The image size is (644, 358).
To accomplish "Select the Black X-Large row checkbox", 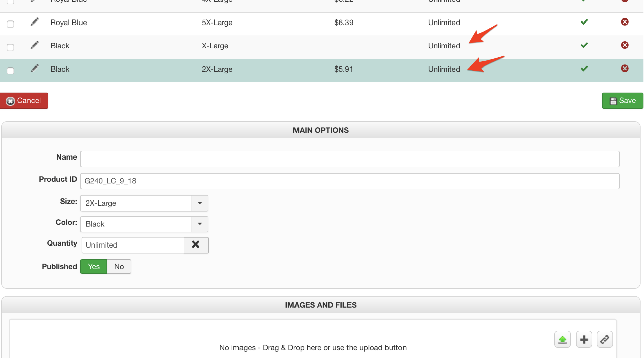I will pos(10,47).
